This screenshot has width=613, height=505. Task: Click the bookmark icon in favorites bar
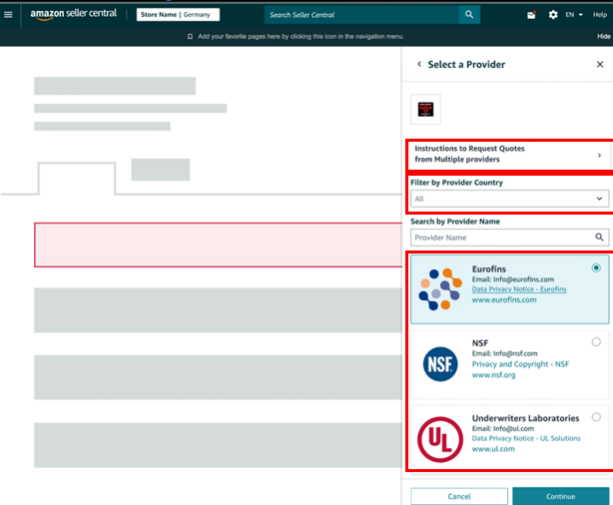click(190, 36)
